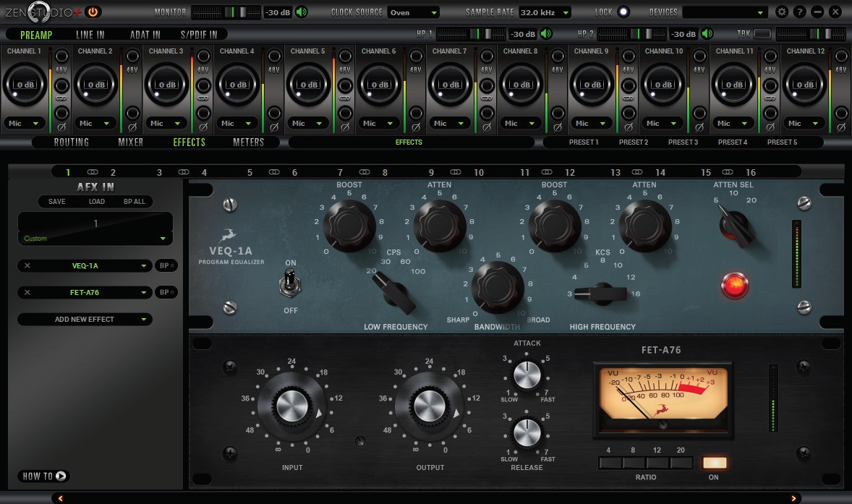Open the Mixer tab
The height and width of the screenshot is (504, 852).
130,142
